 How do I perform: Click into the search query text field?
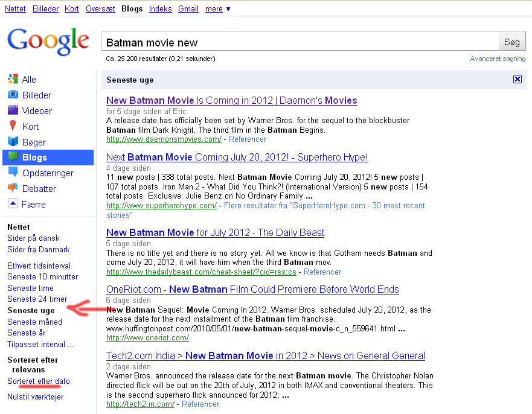300,42
